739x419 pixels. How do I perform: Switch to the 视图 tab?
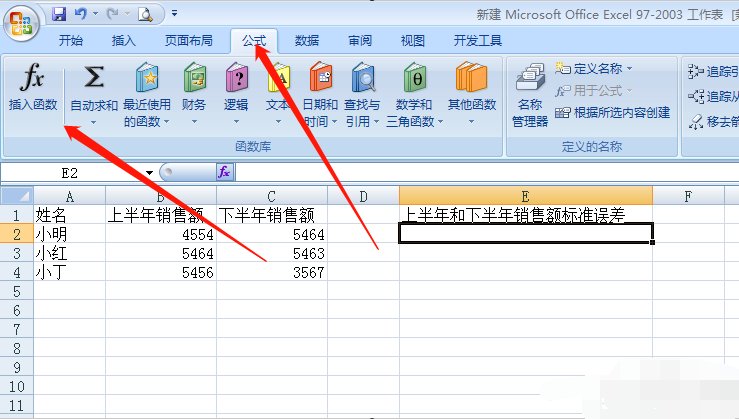coord(412,41)
